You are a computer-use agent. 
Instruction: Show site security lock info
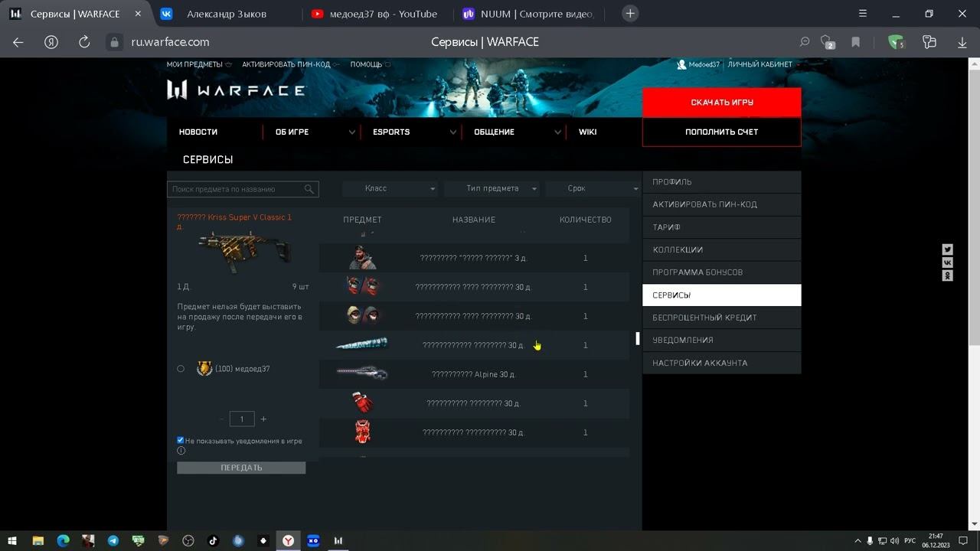[114, 42]
